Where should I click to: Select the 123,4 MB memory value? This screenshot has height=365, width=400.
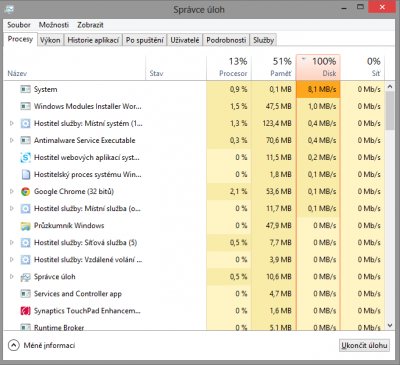pos(277,123)
